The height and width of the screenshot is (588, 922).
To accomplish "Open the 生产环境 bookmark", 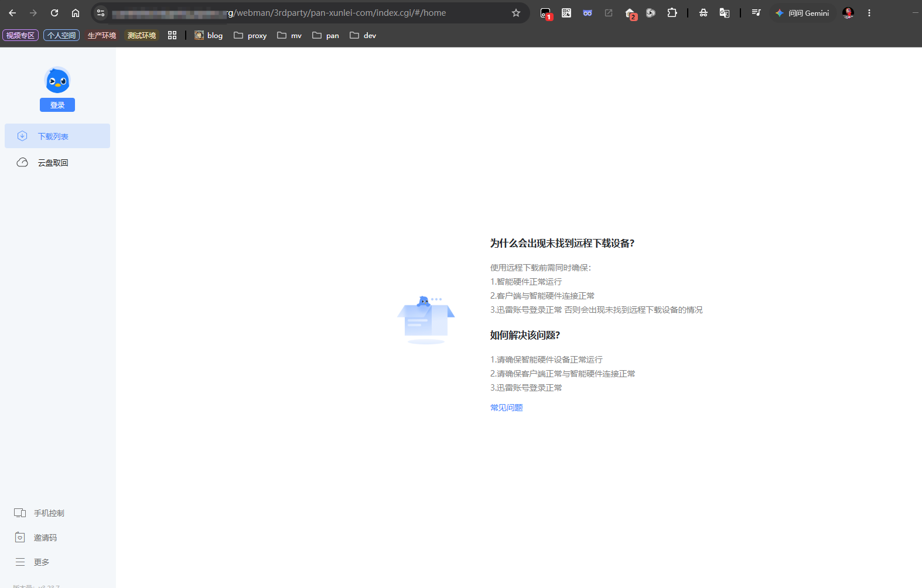I will pos(102,35).
